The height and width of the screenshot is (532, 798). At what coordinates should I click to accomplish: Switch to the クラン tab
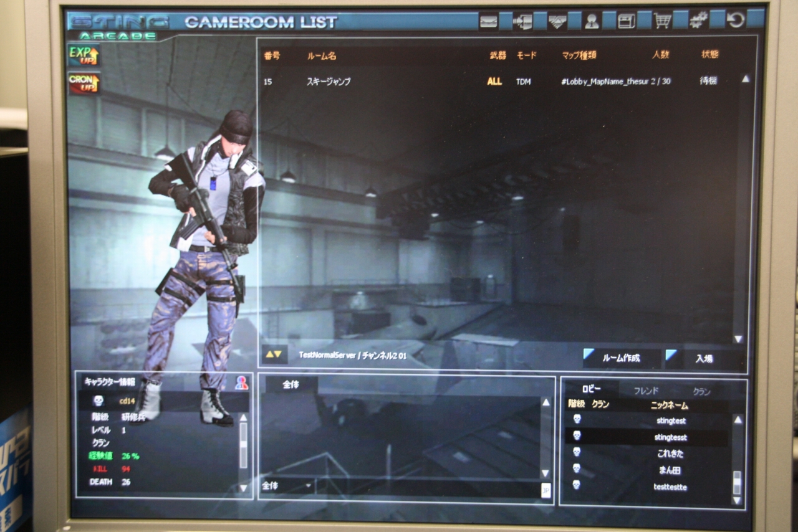(701, 392)
